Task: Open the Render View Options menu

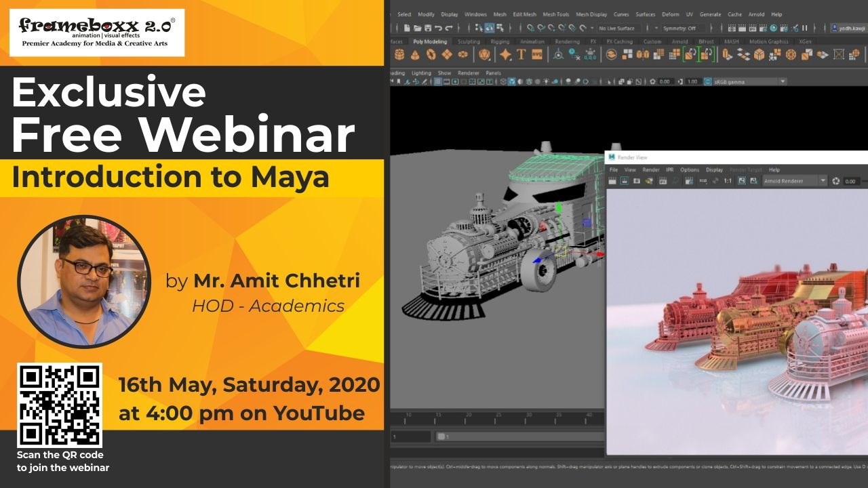Action: (x=689, y=169)
